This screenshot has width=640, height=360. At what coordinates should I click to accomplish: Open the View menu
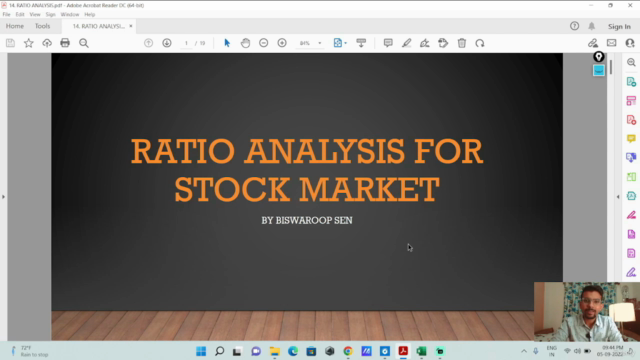coord(35,14)
